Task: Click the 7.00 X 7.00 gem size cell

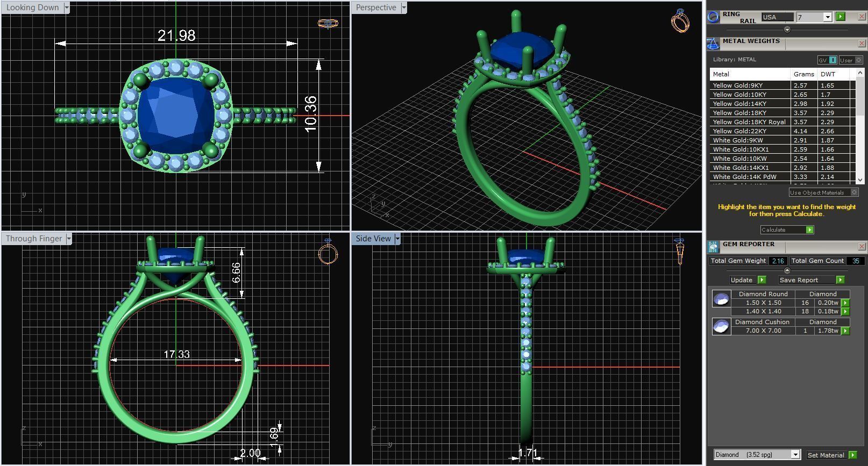Action: point(763,331)
